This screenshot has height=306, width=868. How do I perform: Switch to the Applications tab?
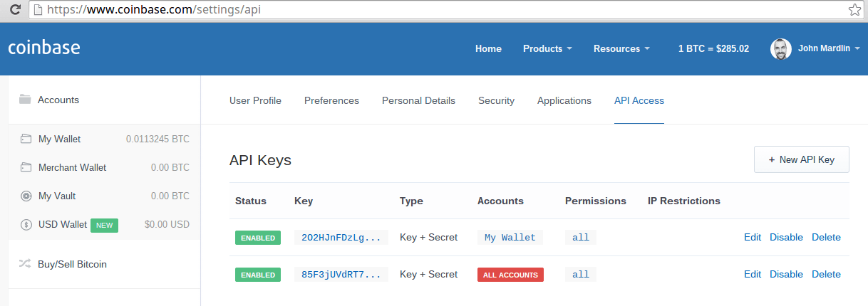point(564,100)
